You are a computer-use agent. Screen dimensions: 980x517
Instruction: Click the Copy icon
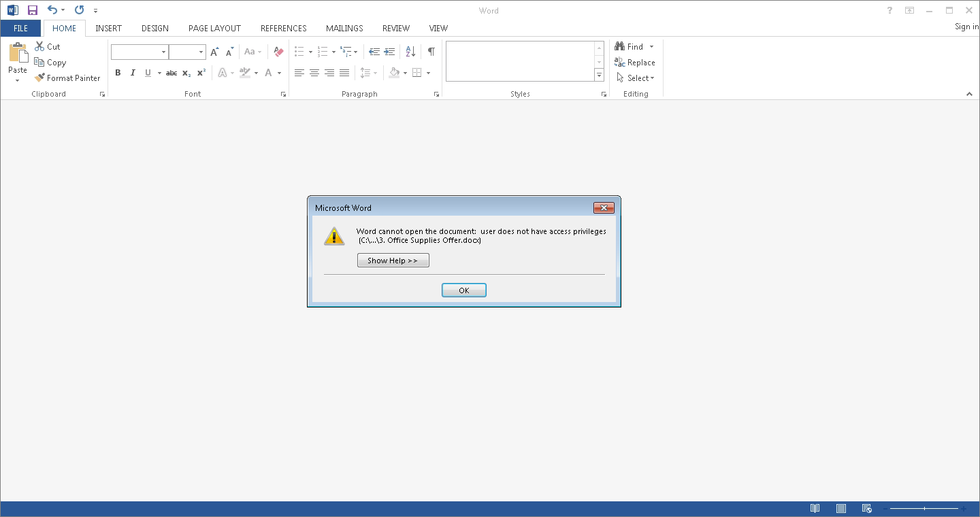tap(39, 62)
